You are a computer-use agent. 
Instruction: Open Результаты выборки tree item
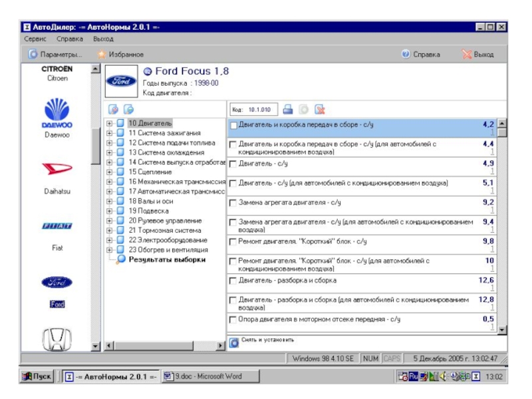pyautogui.click(x=167, y=259)
